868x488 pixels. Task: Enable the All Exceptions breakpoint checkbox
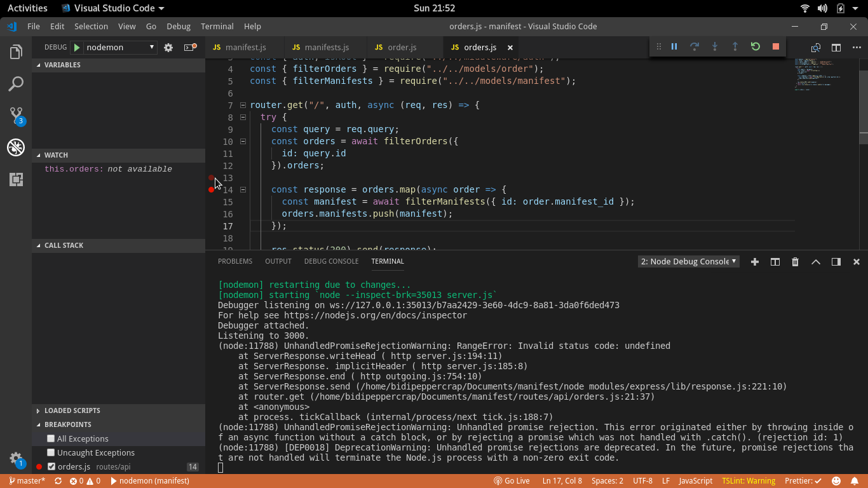[51, 438]
